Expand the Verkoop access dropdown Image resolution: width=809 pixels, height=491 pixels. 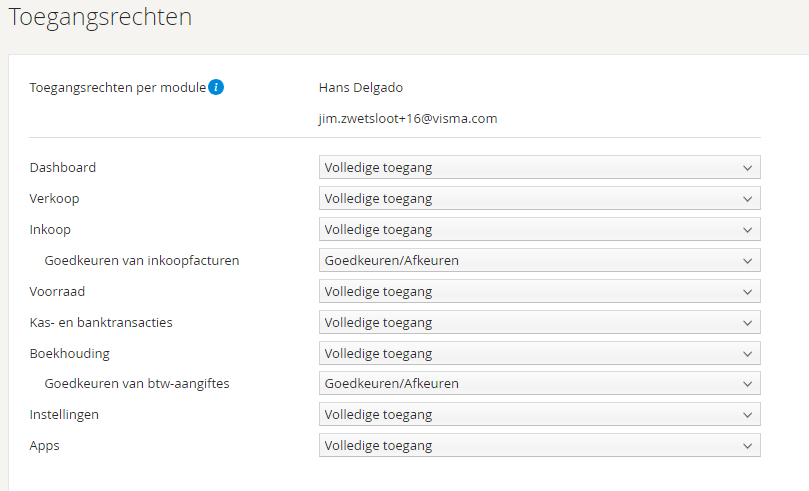(x=539, y=199)
